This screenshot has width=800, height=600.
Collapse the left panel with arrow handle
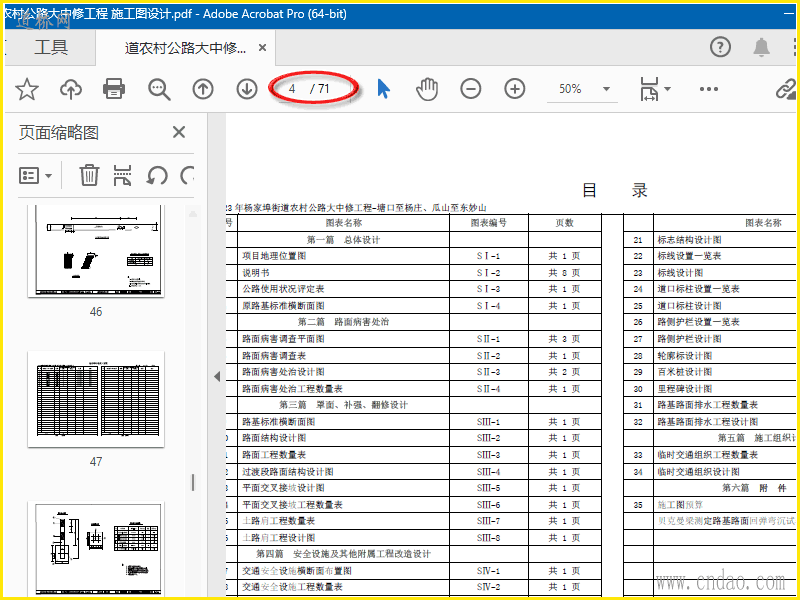coord(216,376)
